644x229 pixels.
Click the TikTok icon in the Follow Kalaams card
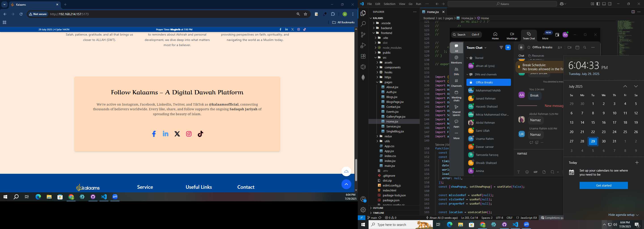click(x=201, y=134)
